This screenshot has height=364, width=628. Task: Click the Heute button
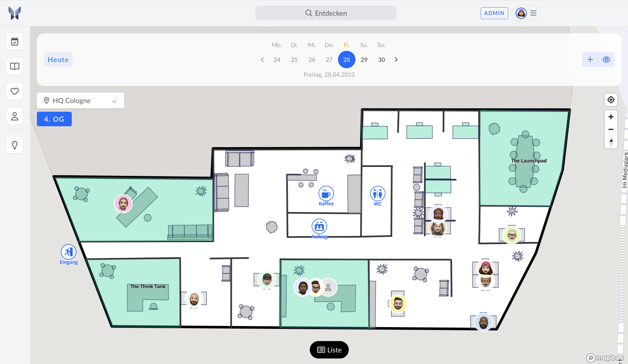58,60
